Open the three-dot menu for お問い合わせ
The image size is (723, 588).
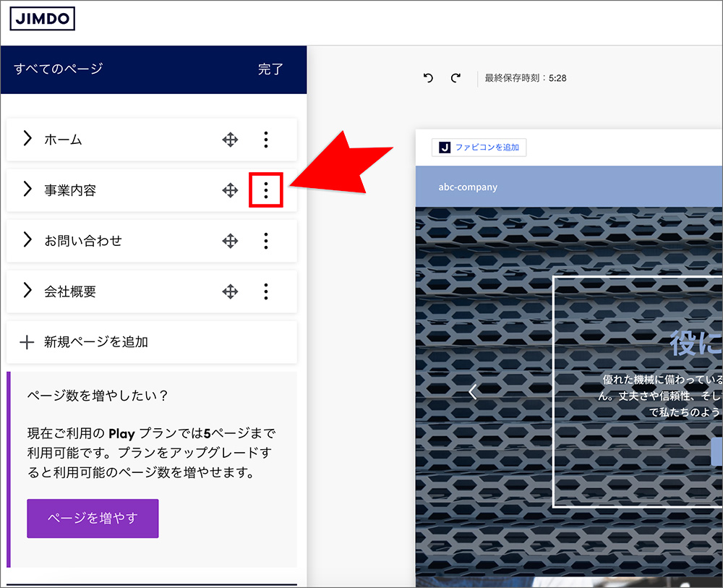(x=266, y=241)
